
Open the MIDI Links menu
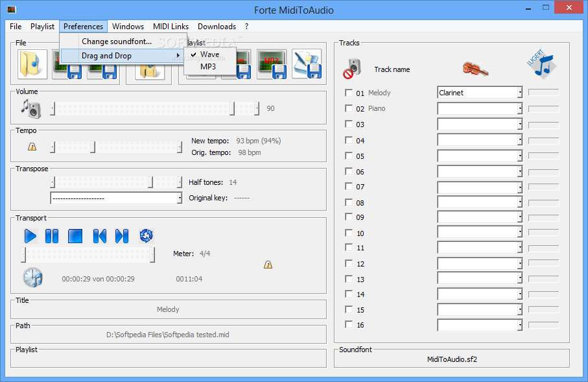point(171,27)
